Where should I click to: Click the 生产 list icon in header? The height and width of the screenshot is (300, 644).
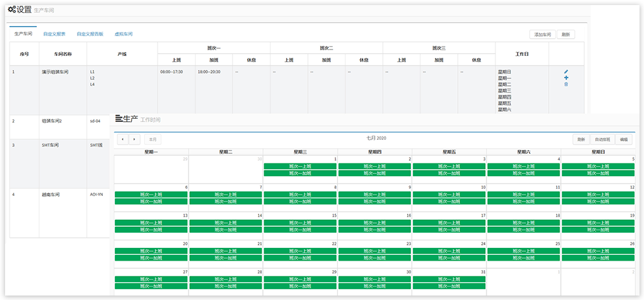coord(119,119)
